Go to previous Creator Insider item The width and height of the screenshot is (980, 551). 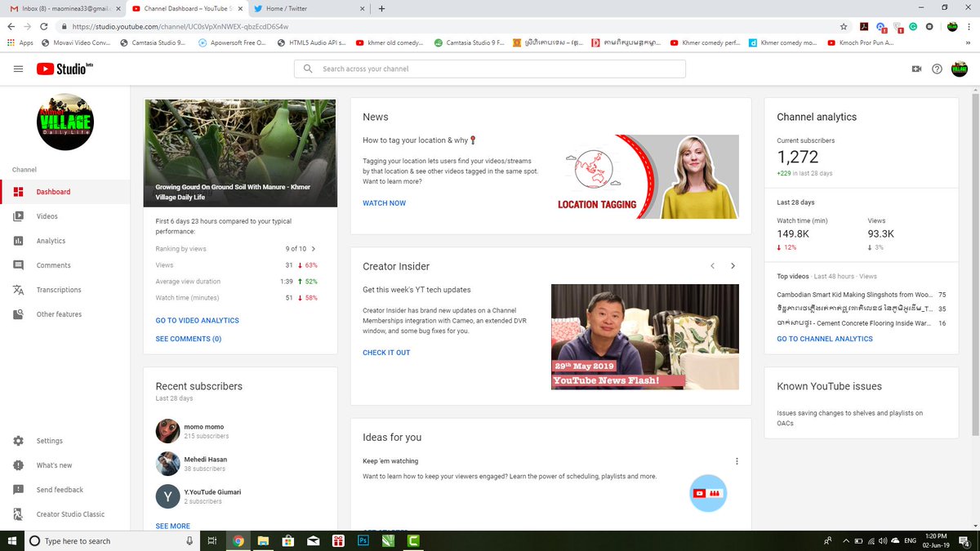[712, 266]
